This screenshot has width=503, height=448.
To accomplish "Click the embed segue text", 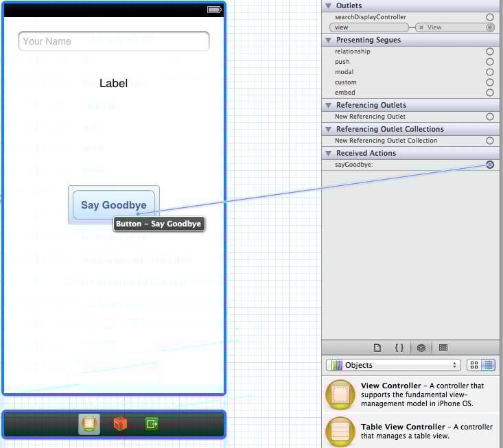I will [x=345, y=93].
